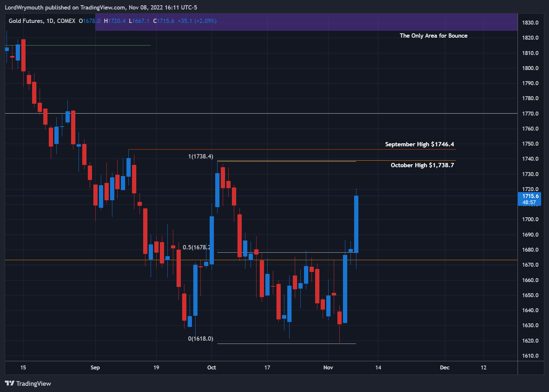Click the 'Dec' date axis label
Viewport: 549px width, 392px height.
tap(445, 367)
